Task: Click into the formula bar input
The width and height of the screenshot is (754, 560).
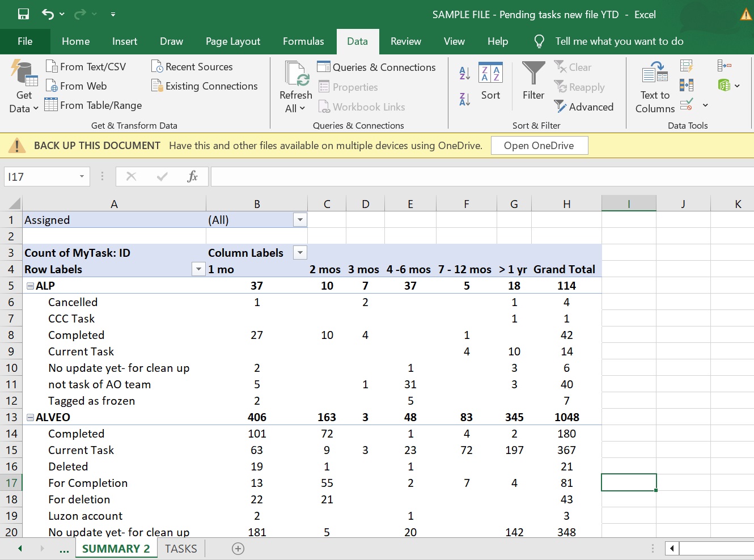Action: [482, 177]
